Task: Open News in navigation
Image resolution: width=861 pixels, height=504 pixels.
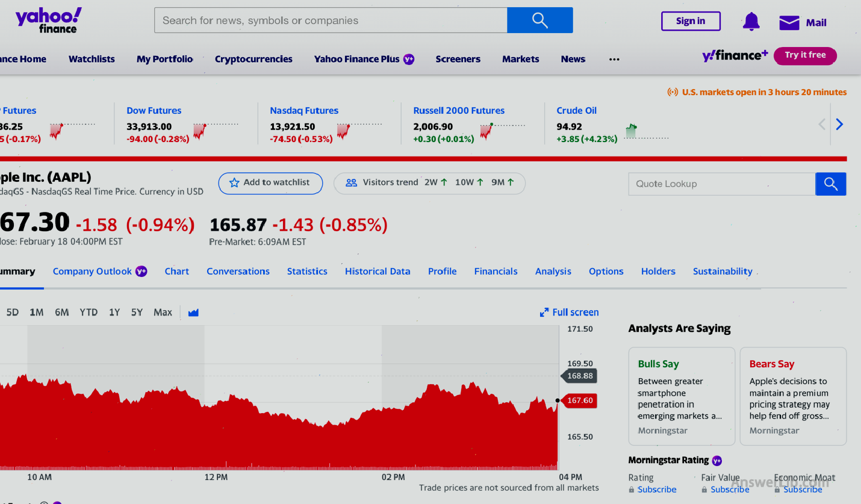Action: click(573, 59)
